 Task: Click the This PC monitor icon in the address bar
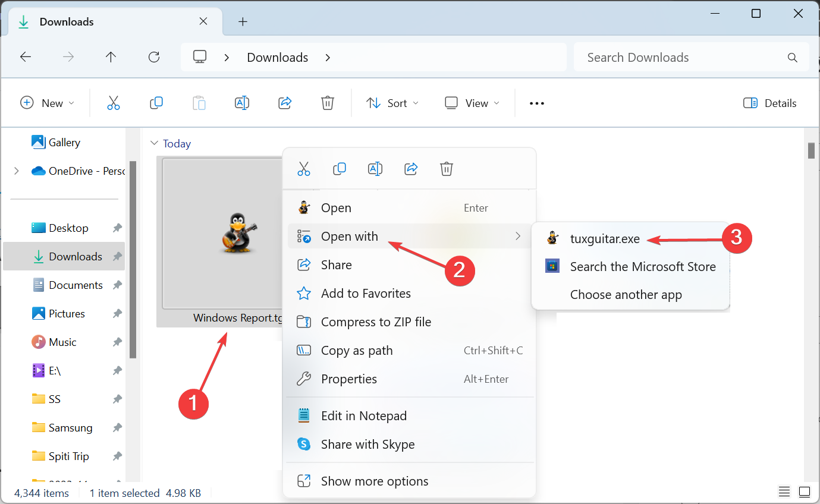(200, 57)
